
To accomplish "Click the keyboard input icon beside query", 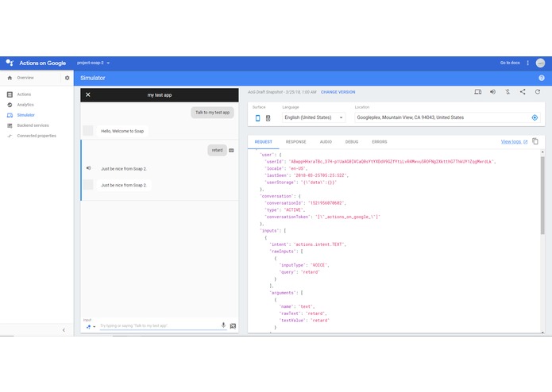I will click(x=232, y=151).
